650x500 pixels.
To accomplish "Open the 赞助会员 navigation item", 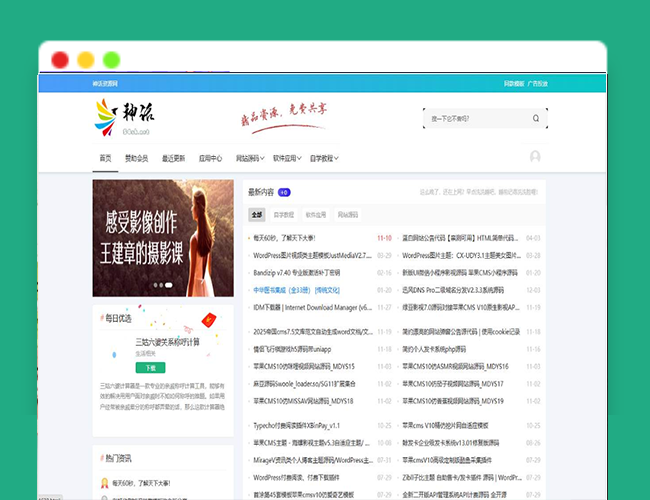I will 136,158.
